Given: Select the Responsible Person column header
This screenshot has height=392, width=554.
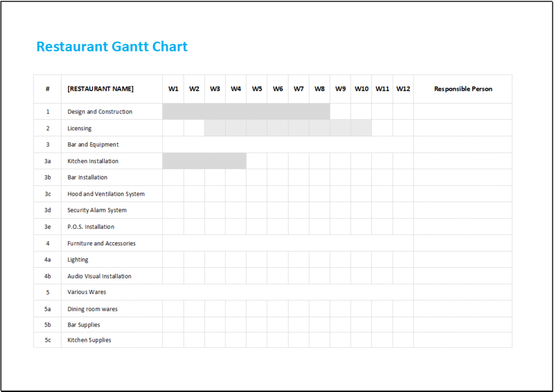Looking at the screenshot, I should (463, 89).
